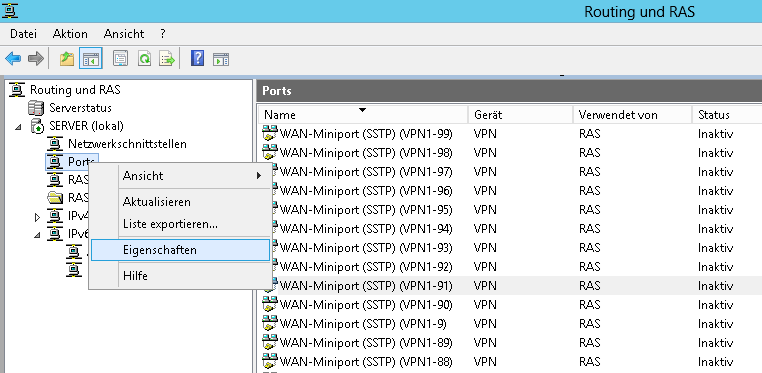Click the RAS cell in the VPN1-94 row
Screen dimensions: 762x373
pos(589,229)
